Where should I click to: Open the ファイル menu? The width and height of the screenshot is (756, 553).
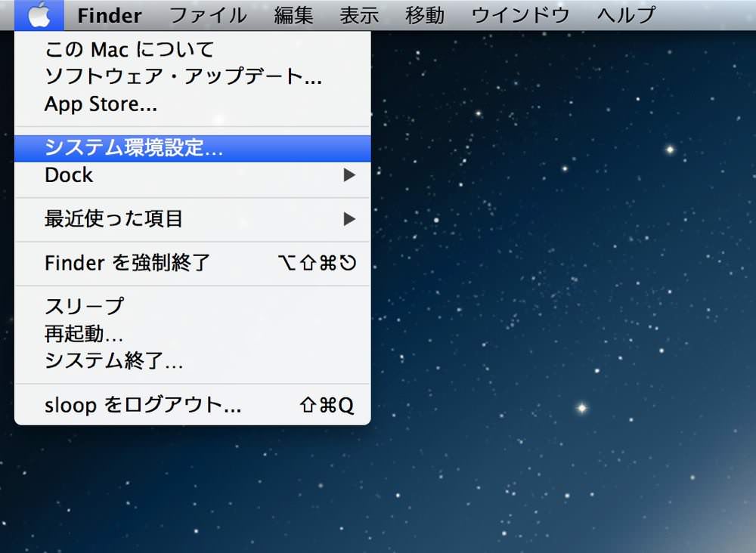(x=208, y=15)
